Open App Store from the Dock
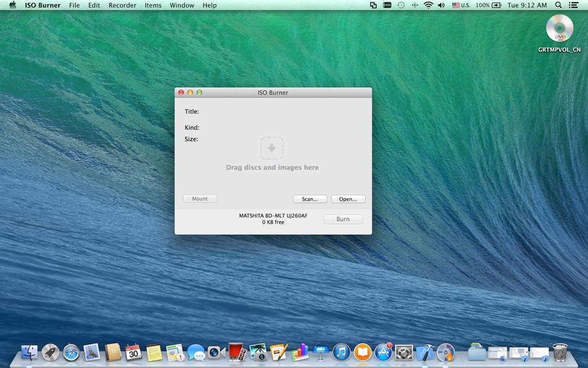Viewport: 588px width, 368px height. [x=383, y=353]
